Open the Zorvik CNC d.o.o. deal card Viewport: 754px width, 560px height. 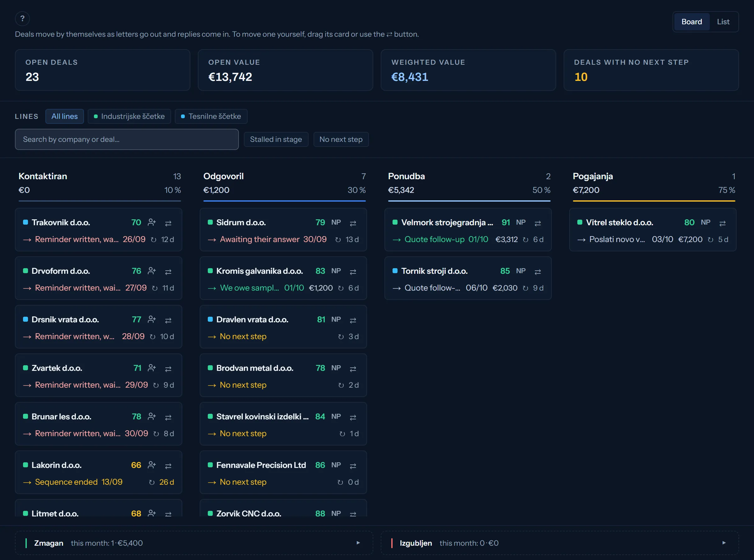coord(283,508)
